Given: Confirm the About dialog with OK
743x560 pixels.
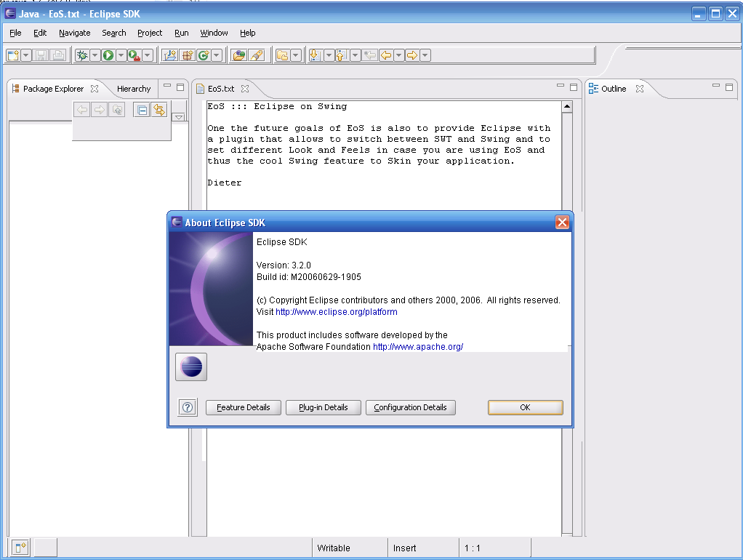Looking at the screenshot, I should [x=526, y=408].
